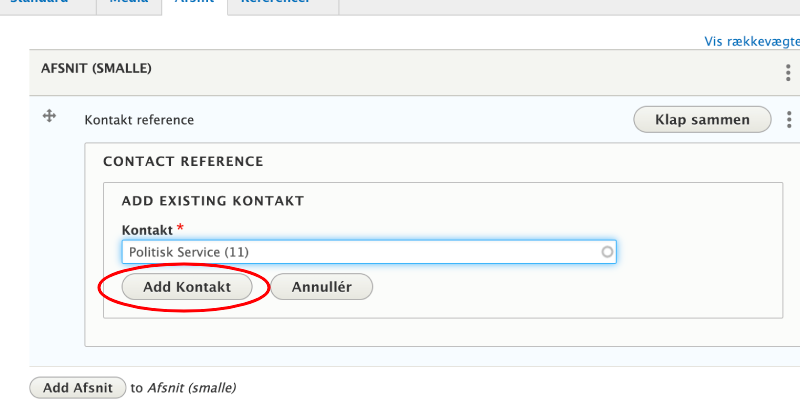800x405 pixels.
Task: Click the ADD EXISTING KONTAKT heading
Action: point(212,201)
